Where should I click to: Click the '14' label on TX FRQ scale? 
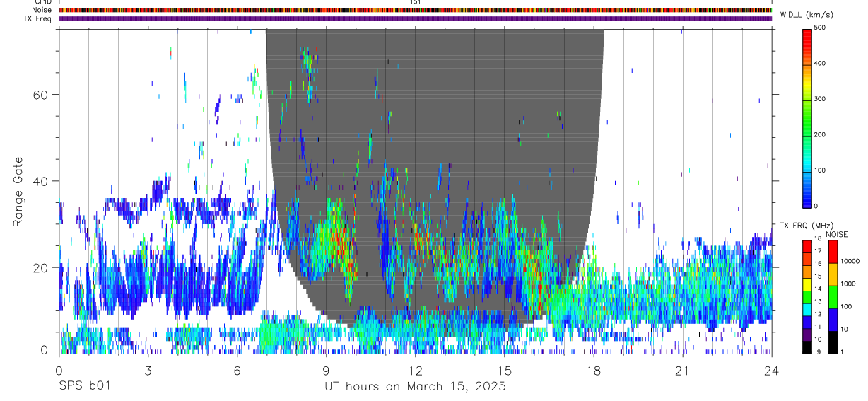(818, 289)
